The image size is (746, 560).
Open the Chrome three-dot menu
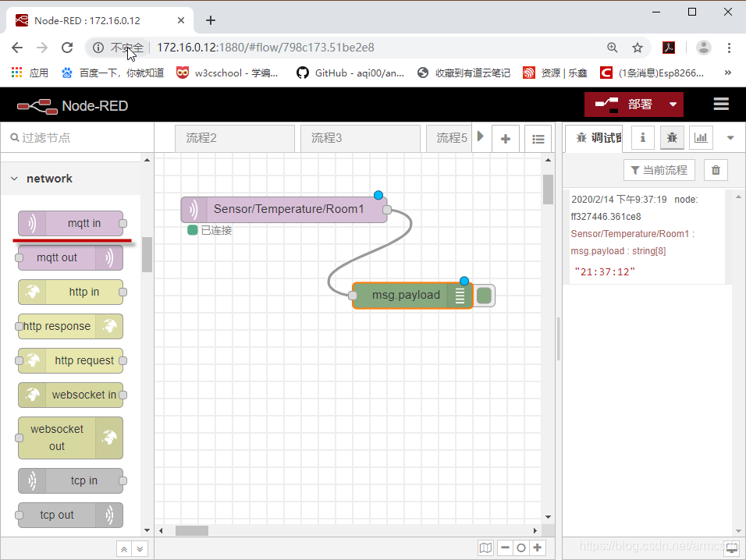[729, 48]
